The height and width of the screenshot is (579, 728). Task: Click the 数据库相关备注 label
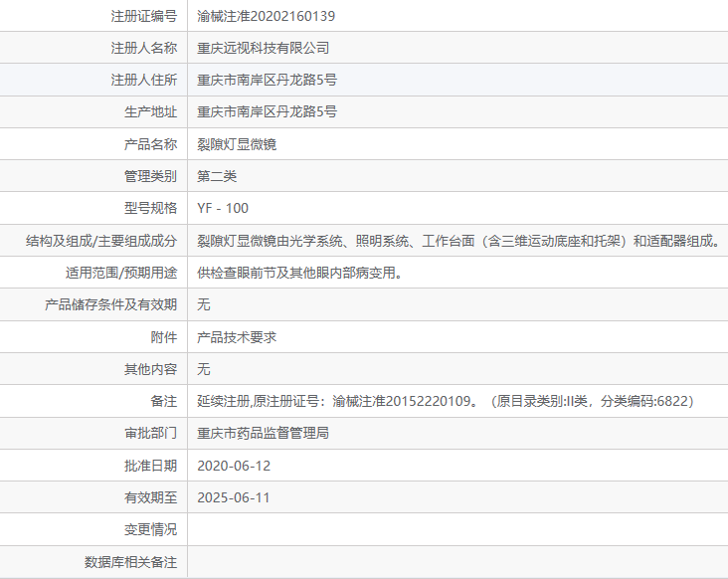(x=131, y=562)
